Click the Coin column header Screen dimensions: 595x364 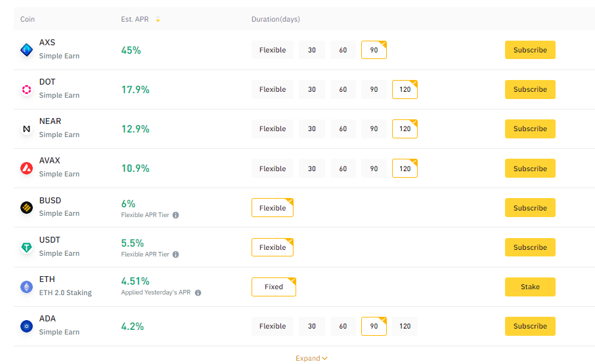tap(28, 19)
